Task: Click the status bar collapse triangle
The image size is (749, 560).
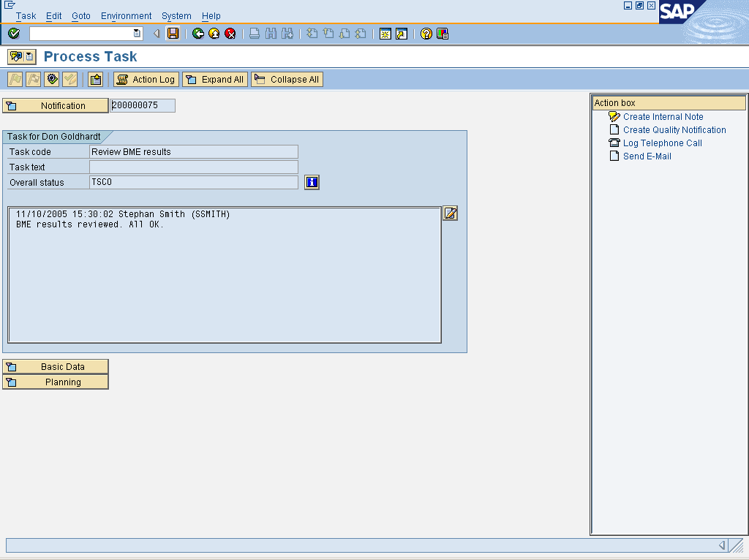Action: 722,545
